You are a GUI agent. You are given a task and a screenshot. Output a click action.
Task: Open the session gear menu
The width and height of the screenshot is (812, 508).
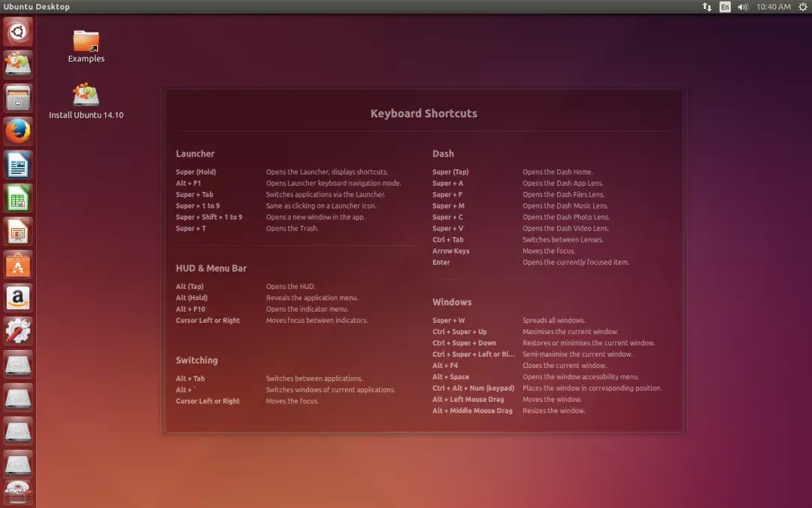(x=801, y=7)
